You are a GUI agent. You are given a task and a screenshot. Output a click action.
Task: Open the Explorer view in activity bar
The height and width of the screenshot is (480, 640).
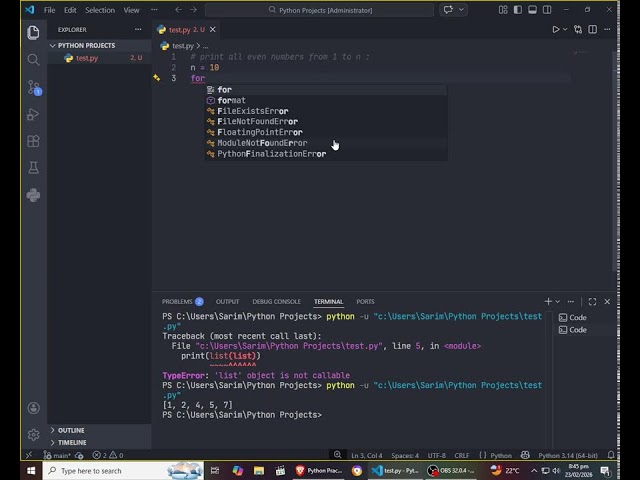[x=33, y=32]
